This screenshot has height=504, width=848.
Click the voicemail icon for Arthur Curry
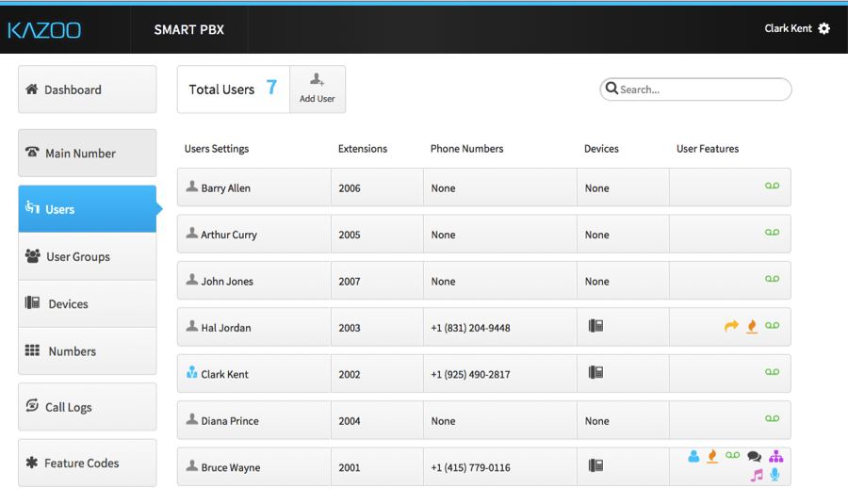(x=772, y=233)
